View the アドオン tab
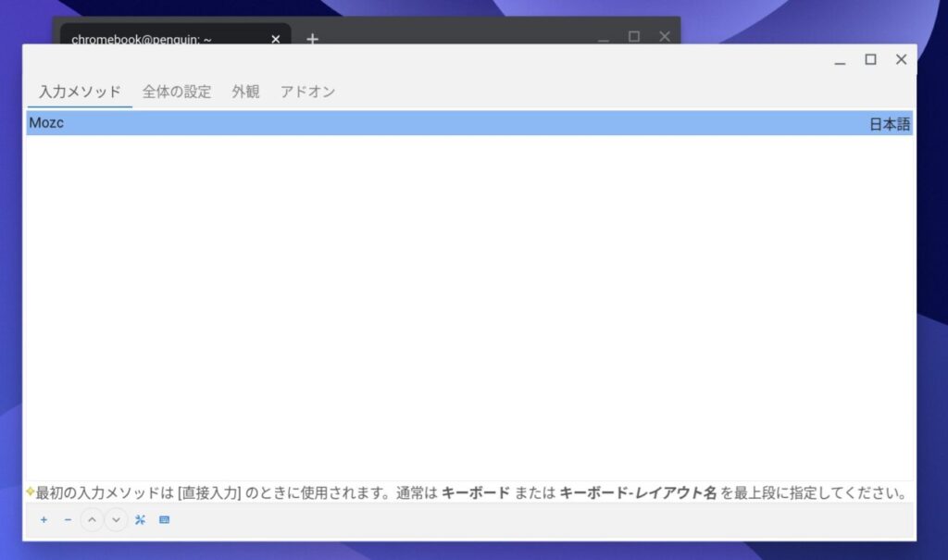948x560 pixels. [308, 92]
